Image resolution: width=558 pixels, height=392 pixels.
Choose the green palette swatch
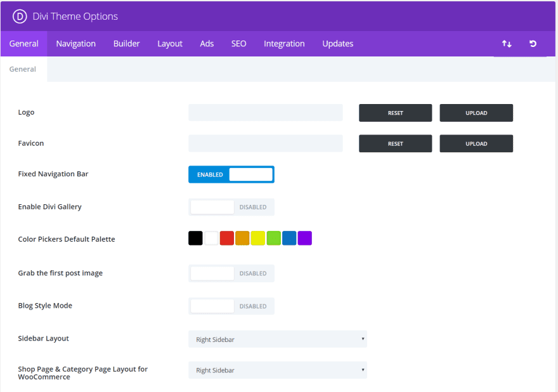274,238
